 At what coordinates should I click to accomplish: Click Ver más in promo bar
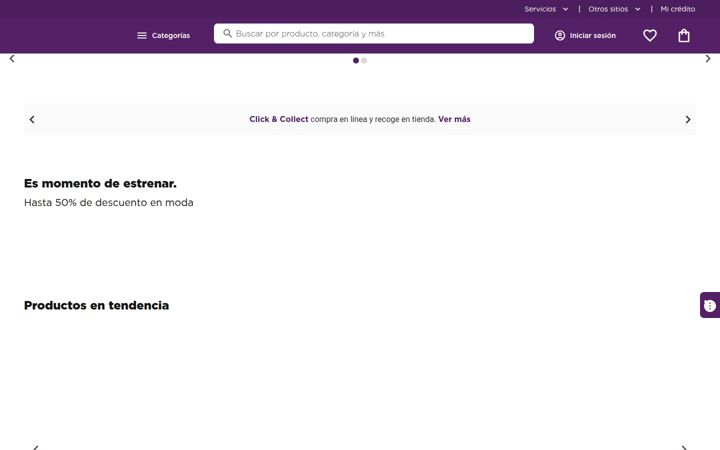pyautogui.click(x=454, y=119)
